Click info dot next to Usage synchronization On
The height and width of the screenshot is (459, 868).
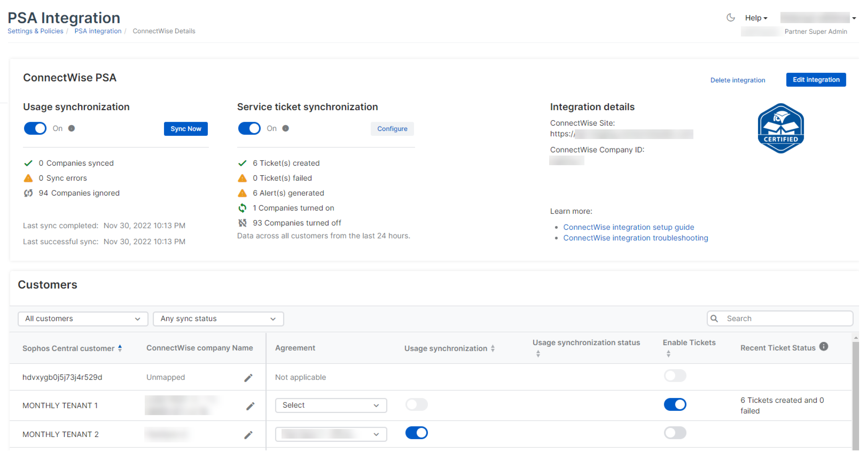(71, 128)
